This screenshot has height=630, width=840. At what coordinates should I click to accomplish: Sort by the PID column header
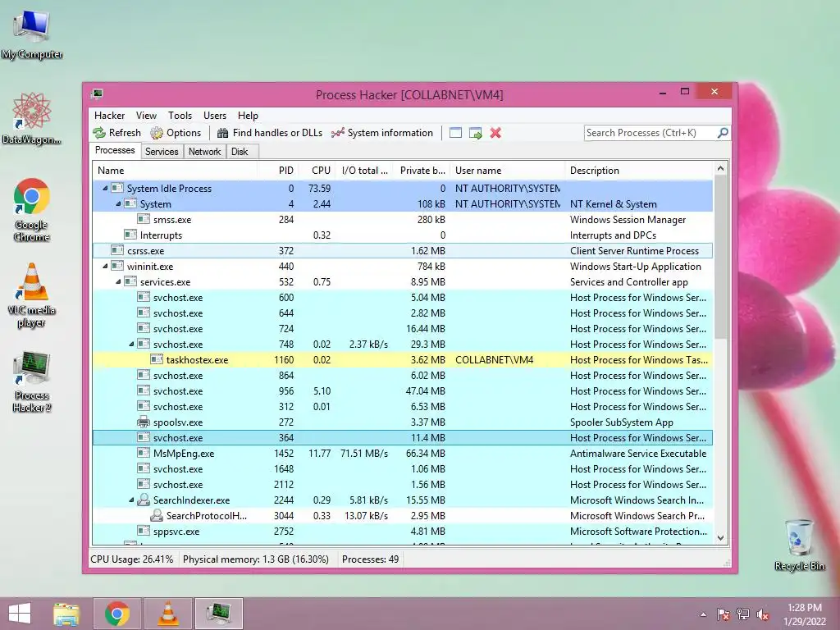point(278,171)
